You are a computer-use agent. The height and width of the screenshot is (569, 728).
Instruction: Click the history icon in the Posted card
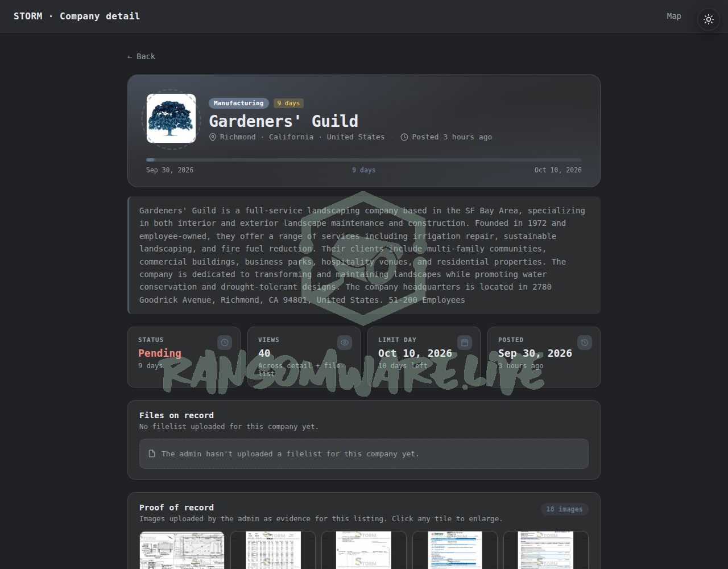pos(585,343)
